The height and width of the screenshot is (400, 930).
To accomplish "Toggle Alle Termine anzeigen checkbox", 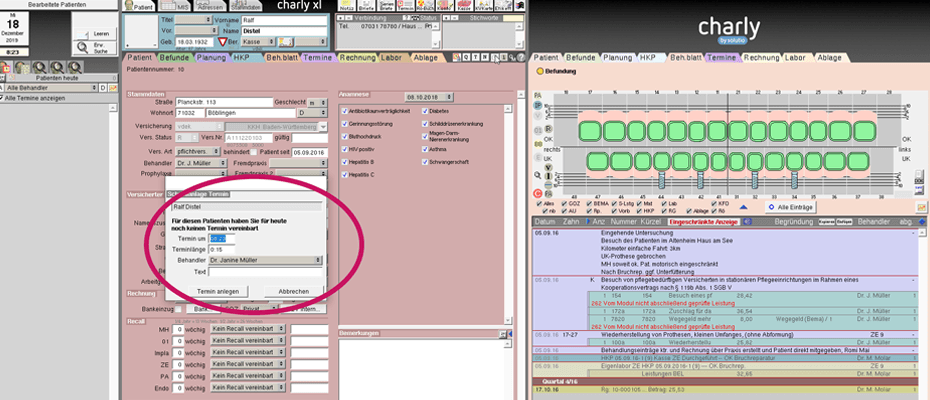I will pos(2,98).
